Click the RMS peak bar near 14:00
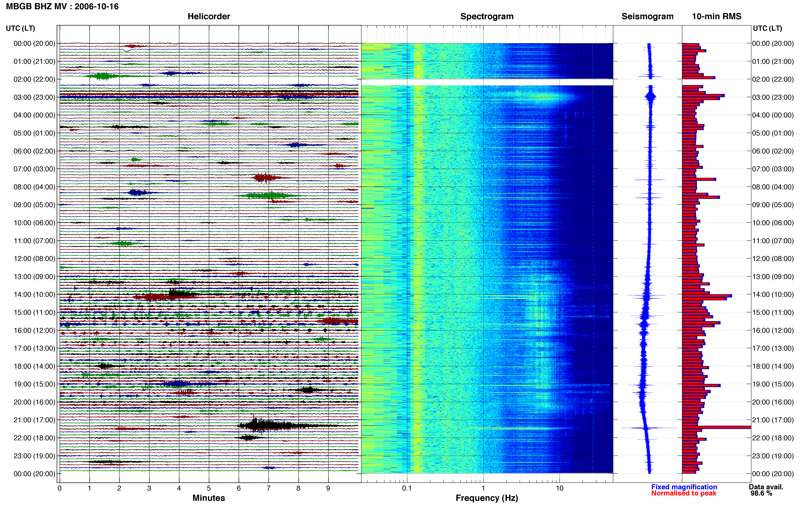The width and height of the screenshot is (812, 508). pos(707,296)
